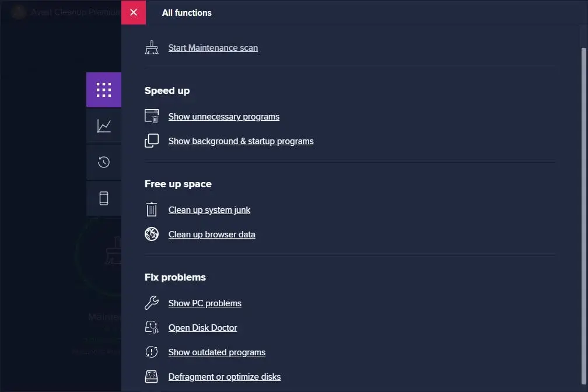Screen dimensions: 588x392
Task: Open the performance graph sidebar icon
Action: point(104,126)
